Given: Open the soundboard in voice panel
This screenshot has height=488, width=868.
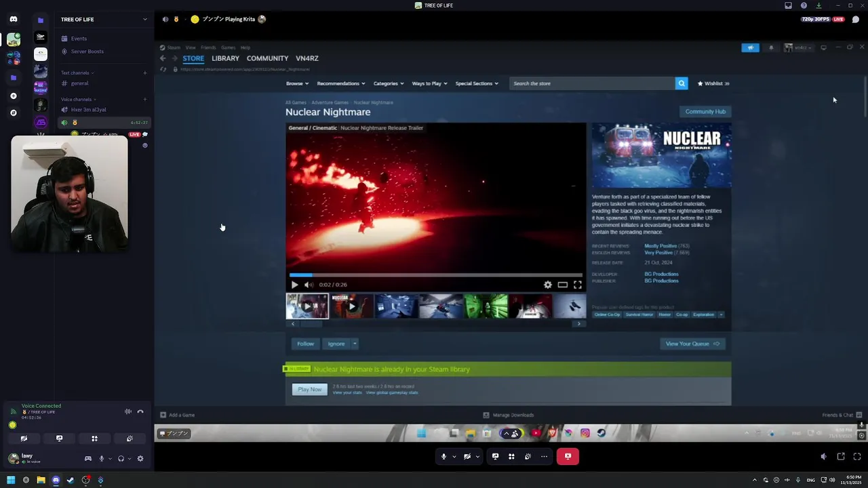Looking at the screenshot, I should (130, 439).
